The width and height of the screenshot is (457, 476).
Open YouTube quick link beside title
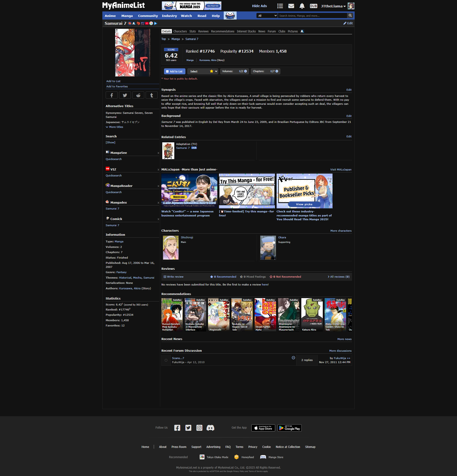pyautogui.click(x=147, y=23)
